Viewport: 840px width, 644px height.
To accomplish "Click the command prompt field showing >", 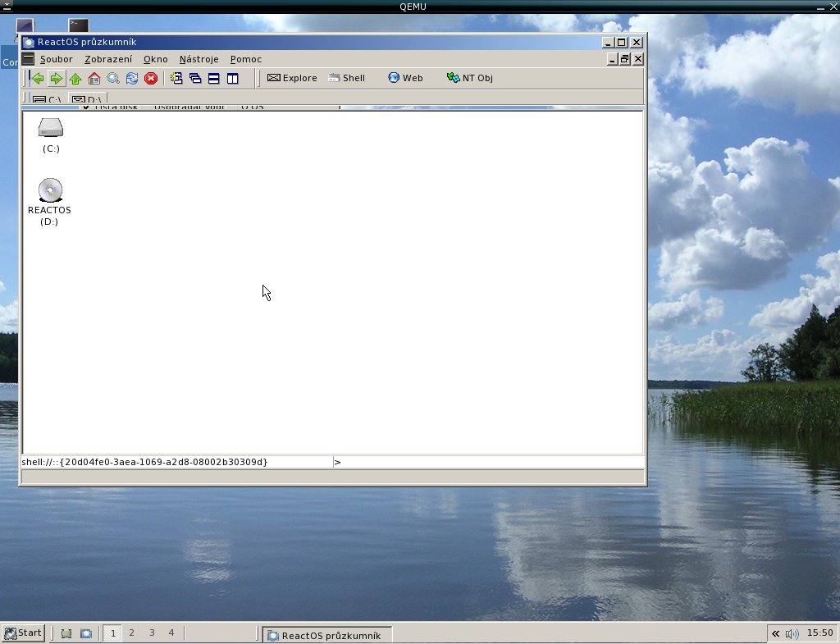I will click(x=489, y=462).
